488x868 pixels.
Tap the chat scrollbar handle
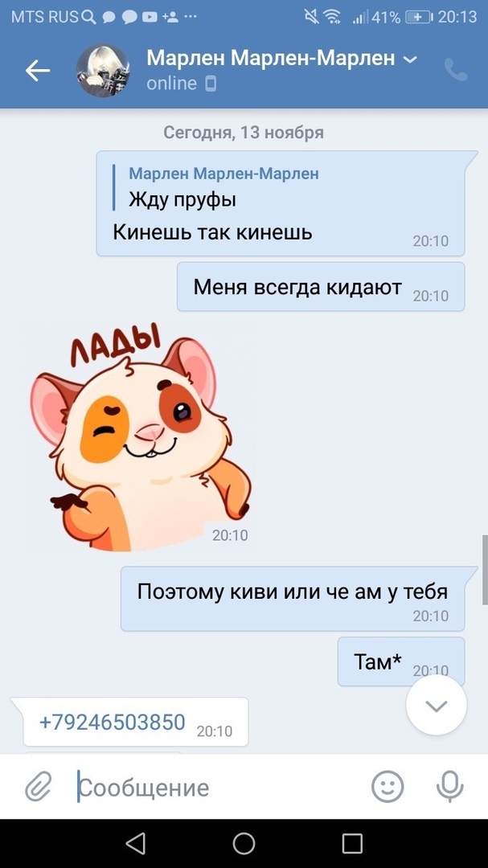click(x=485, y=565)
